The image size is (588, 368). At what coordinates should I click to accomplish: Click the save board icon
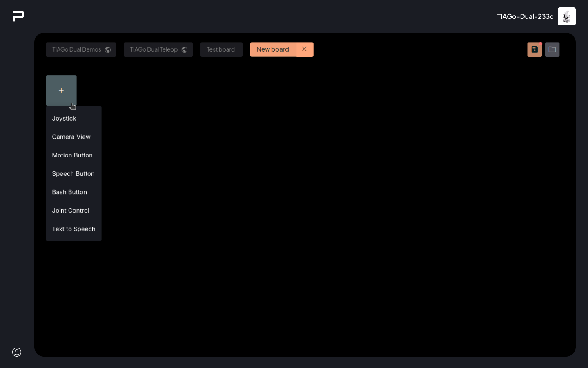click(534, 49)
